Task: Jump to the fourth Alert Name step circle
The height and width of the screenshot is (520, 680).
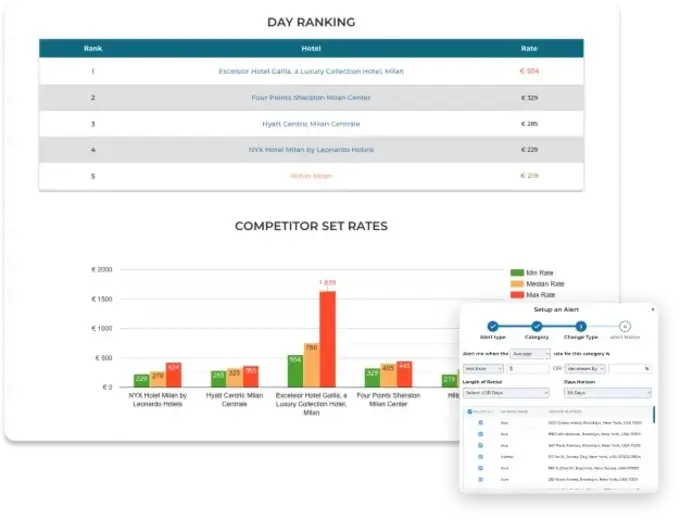Action: 625,326
